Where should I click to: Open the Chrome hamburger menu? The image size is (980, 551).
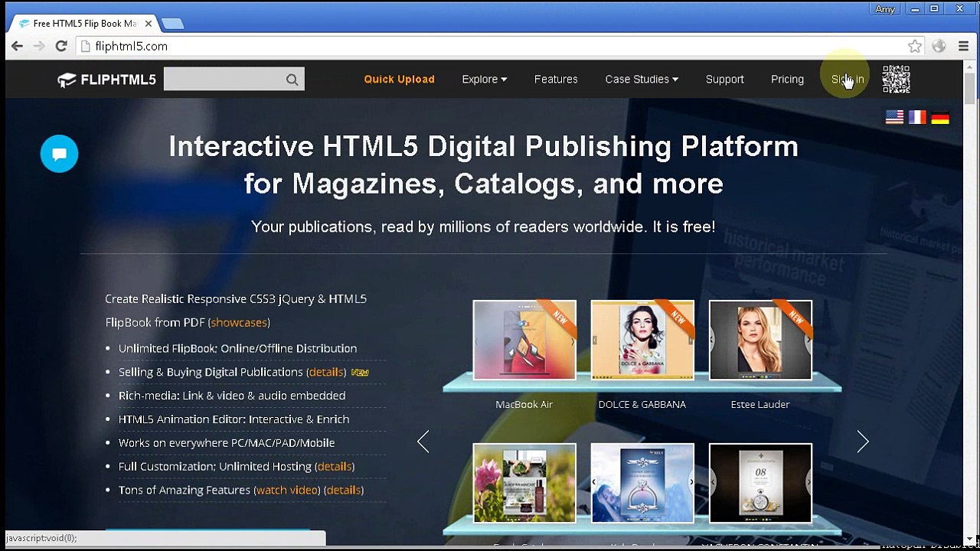click(963, 46)
